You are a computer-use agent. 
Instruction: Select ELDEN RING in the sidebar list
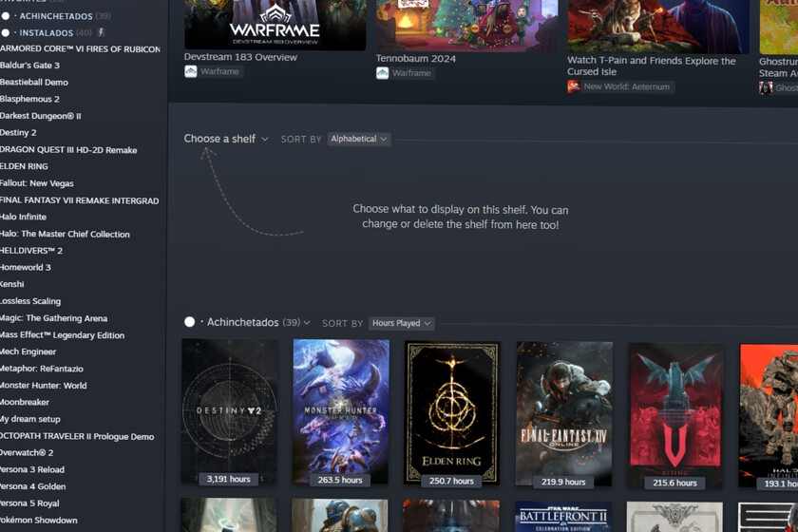[x=24, y=166]
